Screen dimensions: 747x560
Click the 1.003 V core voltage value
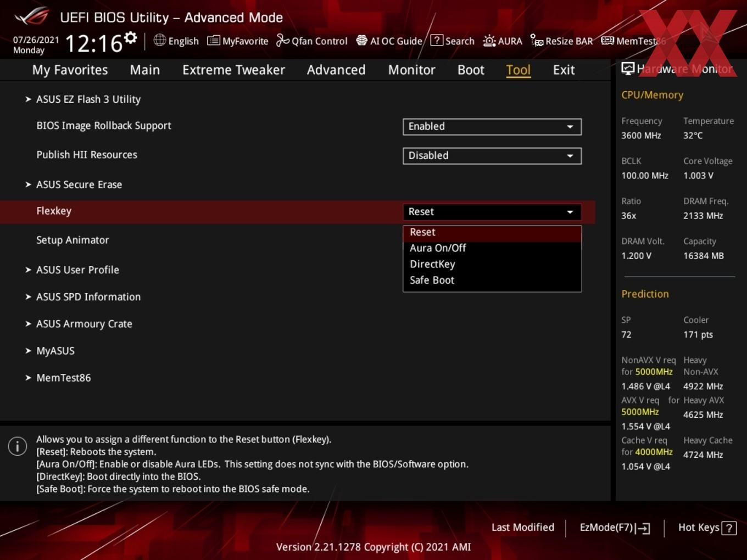[698, 176]
